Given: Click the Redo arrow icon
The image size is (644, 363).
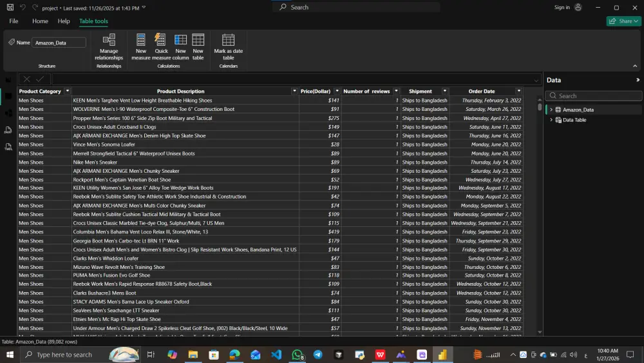Looking at the screenshot, I should (x=35, y=7).
